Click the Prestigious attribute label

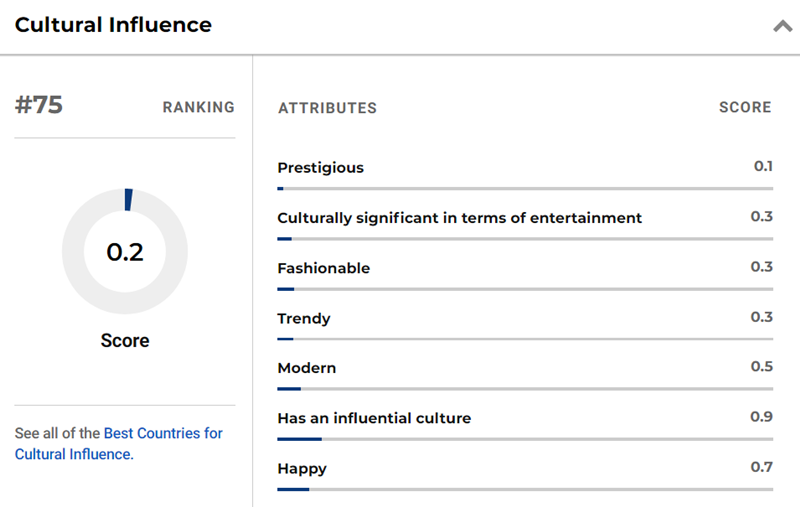point(320,168)
